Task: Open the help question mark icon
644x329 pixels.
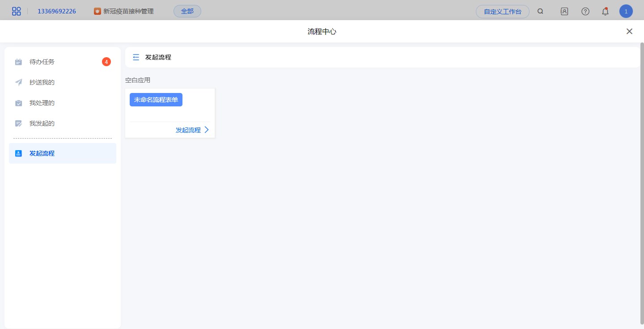Action: [585, 12]
